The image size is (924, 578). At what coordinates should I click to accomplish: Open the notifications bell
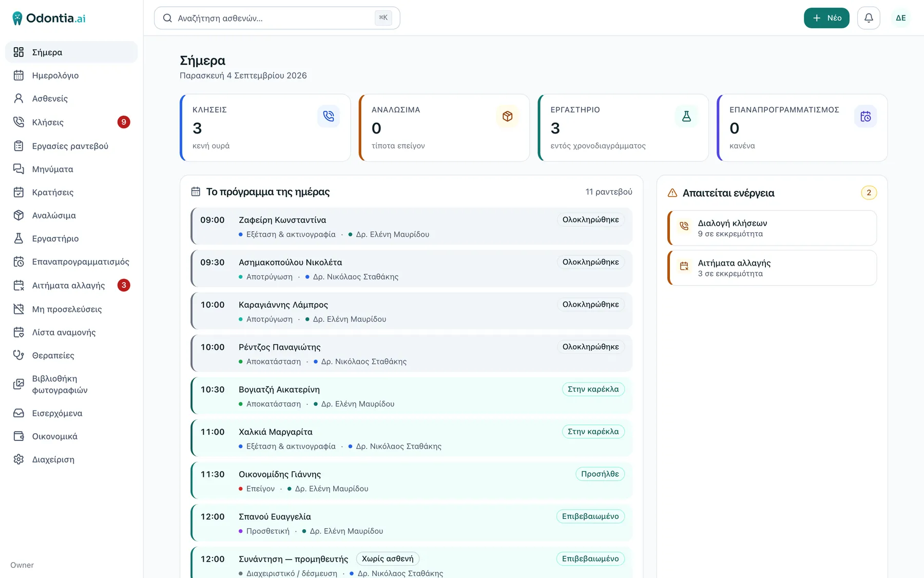pyautogui.click(x=869, y=18)
